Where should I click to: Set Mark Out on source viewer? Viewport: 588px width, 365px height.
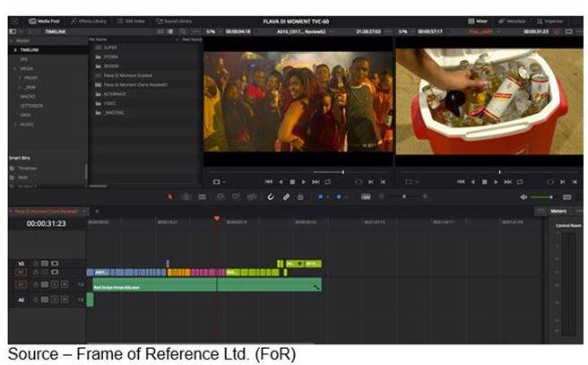tap(383, 182)
